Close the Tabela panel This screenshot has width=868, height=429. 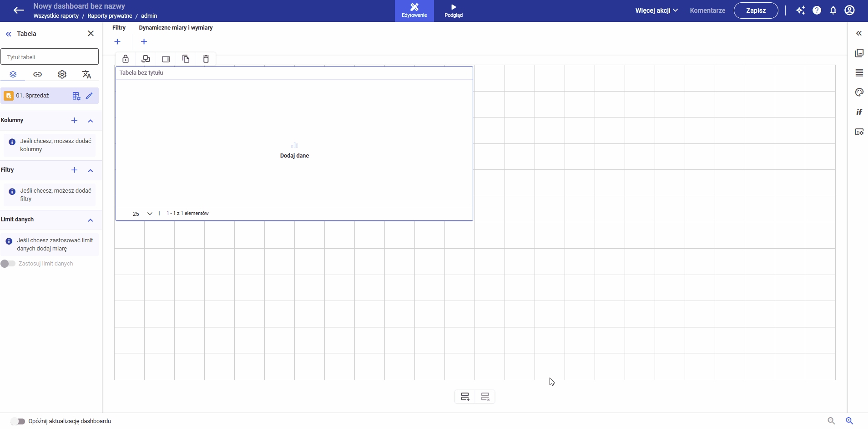pos(91,34)
